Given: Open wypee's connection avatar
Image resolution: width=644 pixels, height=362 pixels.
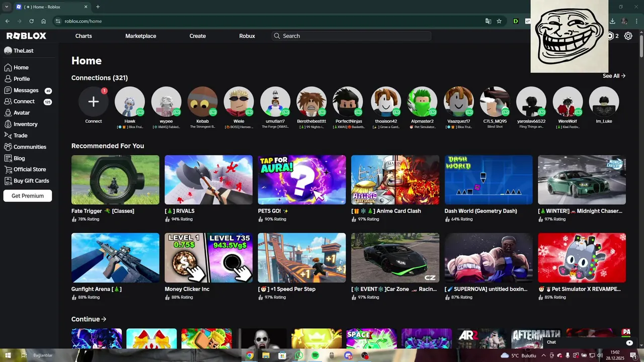Looking at the screenshot, I should (x=166, y=102).
